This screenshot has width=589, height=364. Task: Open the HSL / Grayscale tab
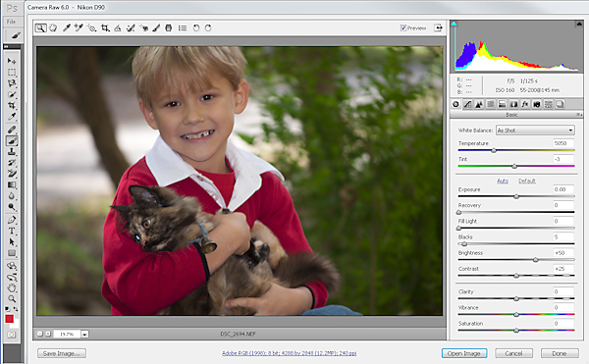[x=491, y=104]
